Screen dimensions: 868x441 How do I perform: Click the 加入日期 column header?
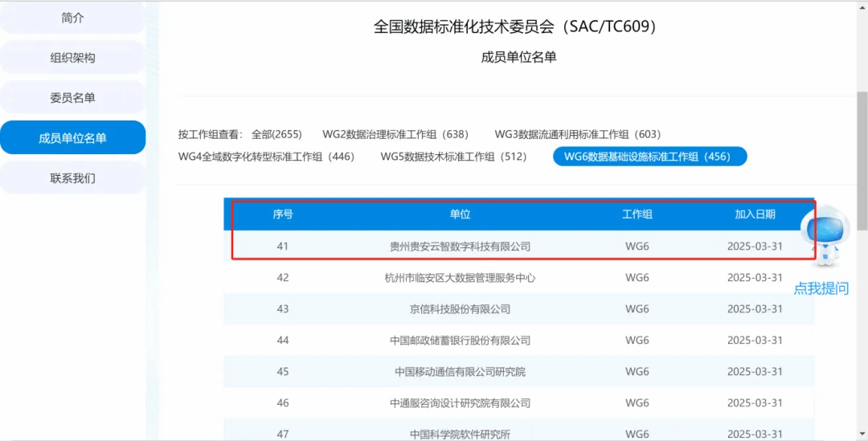coord(755,214)
